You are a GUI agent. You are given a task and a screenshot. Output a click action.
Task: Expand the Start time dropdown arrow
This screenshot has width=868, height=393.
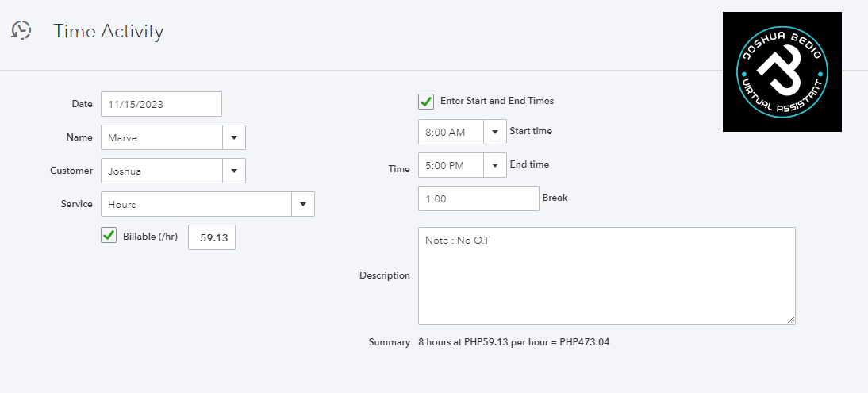pos(495,132)
